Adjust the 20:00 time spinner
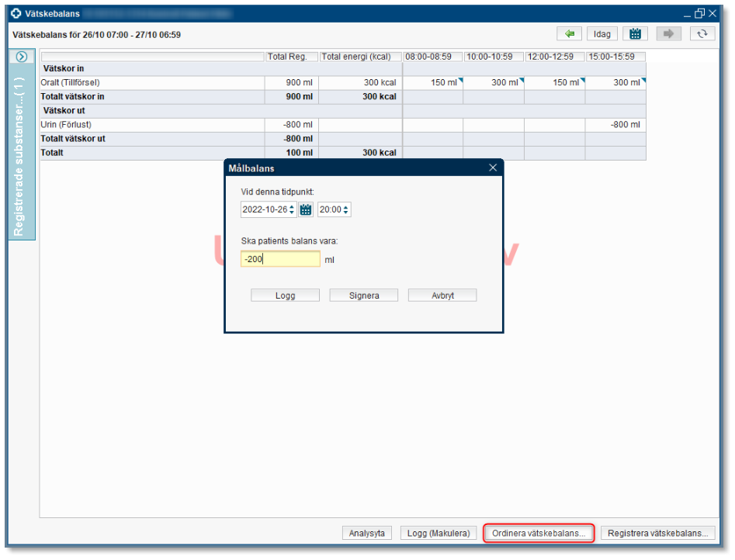 coord(346,209)
